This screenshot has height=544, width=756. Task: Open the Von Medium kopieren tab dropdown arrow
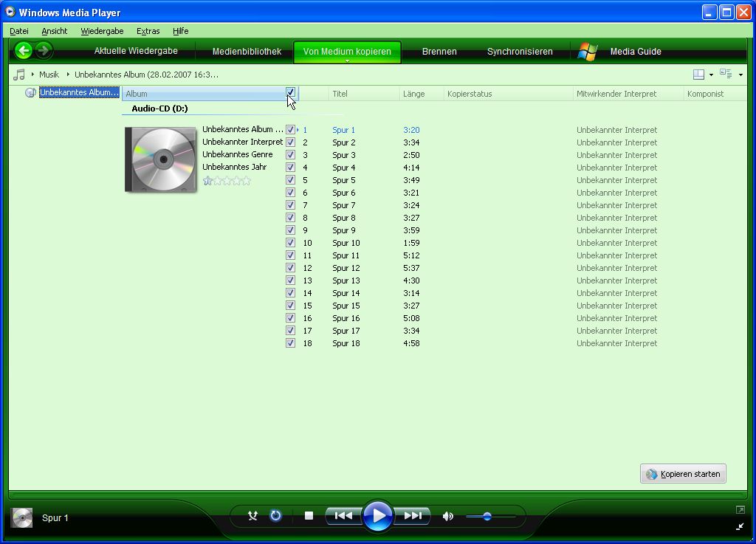click(347, 61)
